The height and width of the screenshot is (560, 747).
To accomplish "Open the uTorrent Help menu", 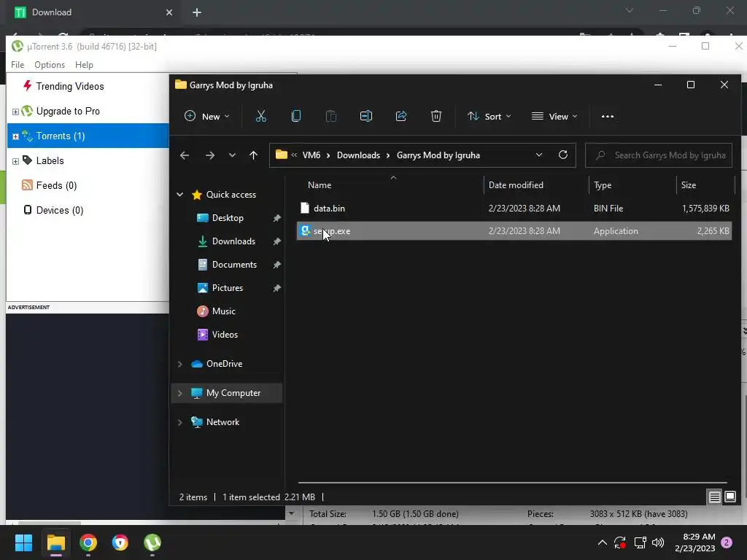I will pyautogui.click(x=85, y=65).
